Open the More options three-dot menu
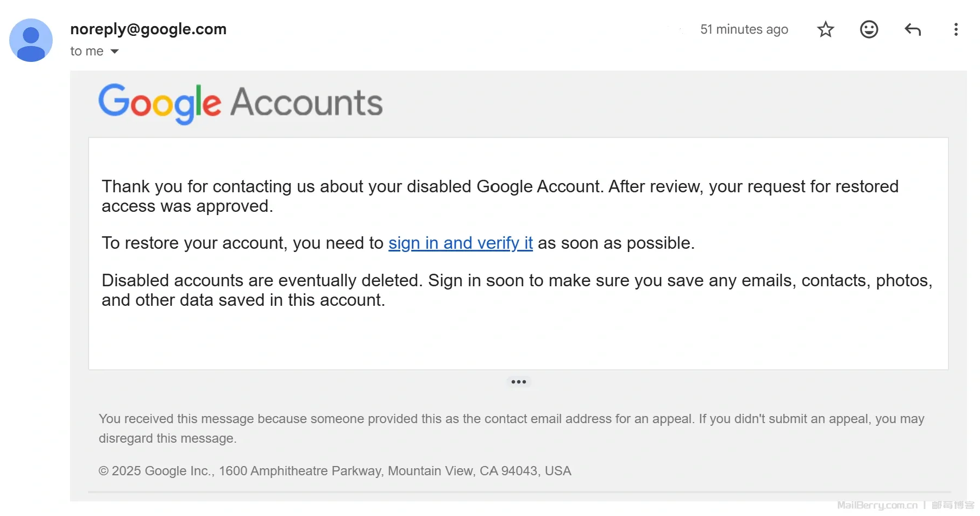Viewport: 980px width, 516px height. click(956, 29)
